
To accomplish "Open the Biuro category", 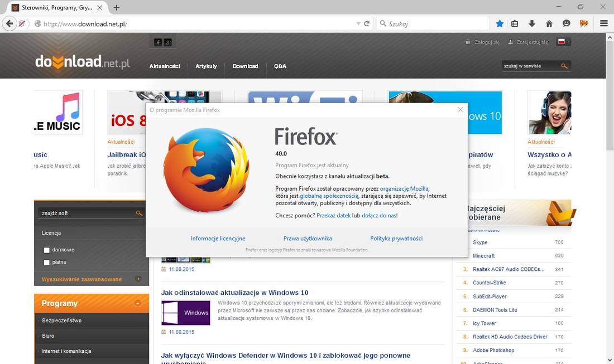I will (x=48, y=336).
